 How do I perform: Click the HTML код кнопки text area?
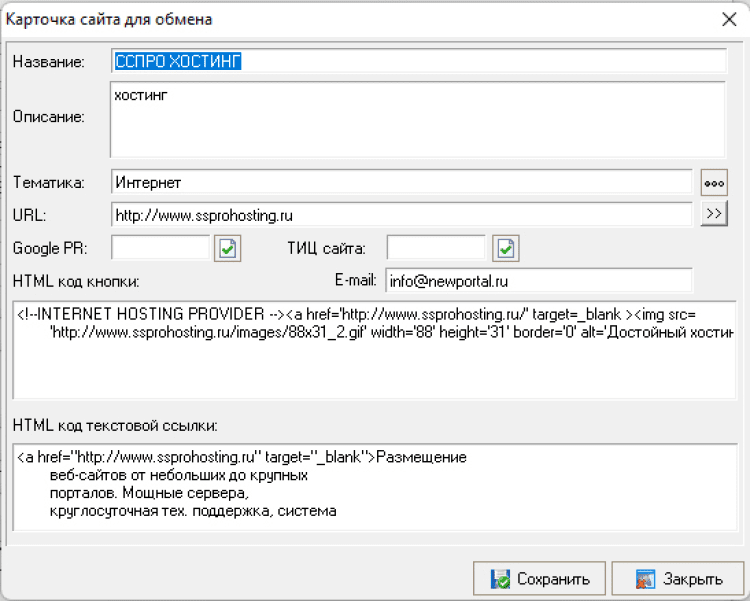point(375,350)
